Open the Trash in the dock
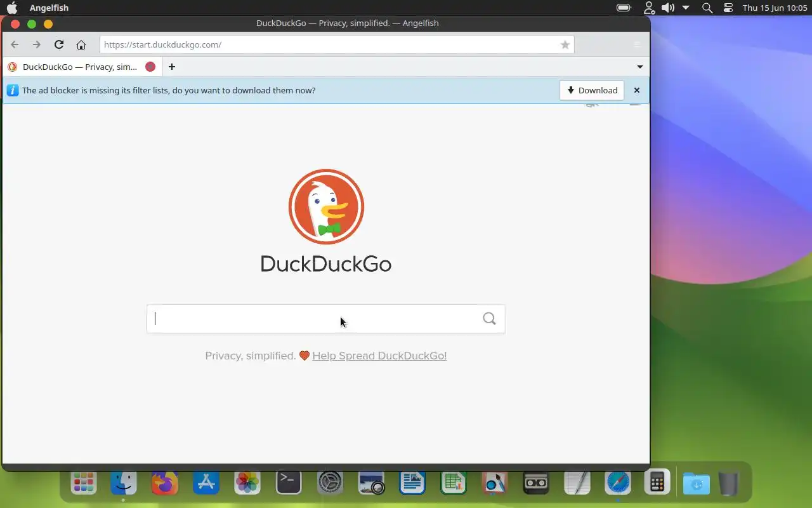 (x=729, y=483)
